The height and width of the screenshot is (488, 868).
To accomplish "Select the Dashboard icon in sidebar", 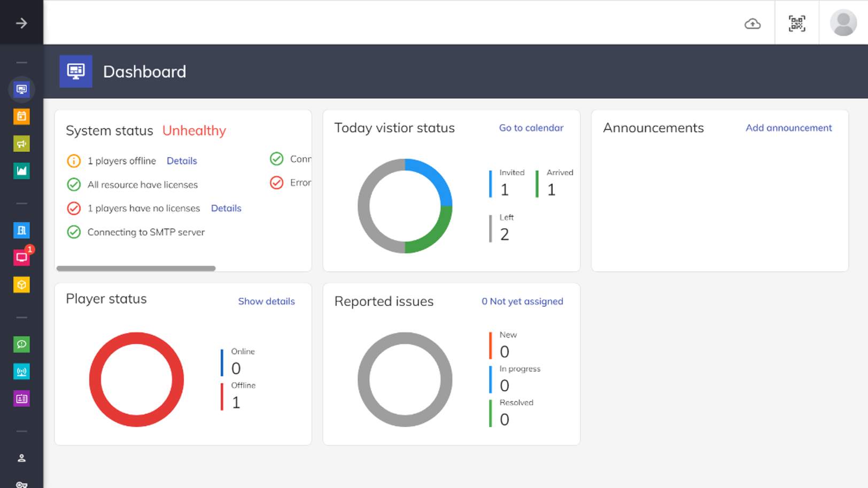I will [x=21, y=89].
